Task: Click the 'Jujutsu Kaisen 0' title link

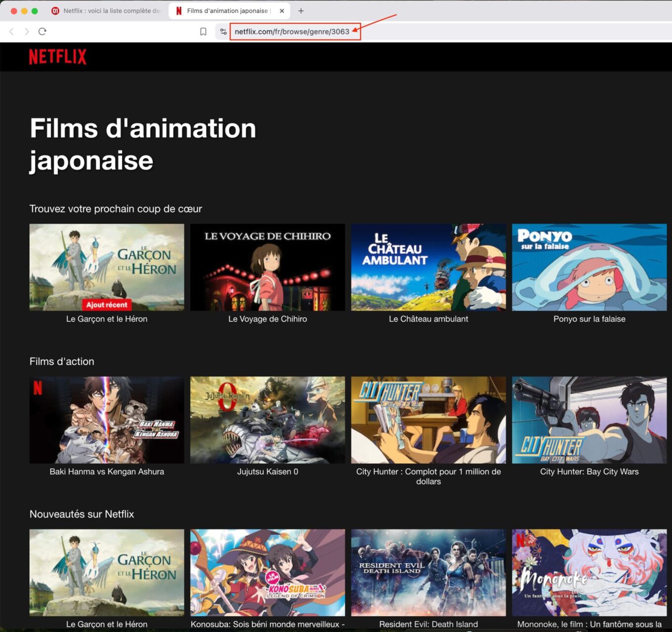Action: tap(268, 472)
